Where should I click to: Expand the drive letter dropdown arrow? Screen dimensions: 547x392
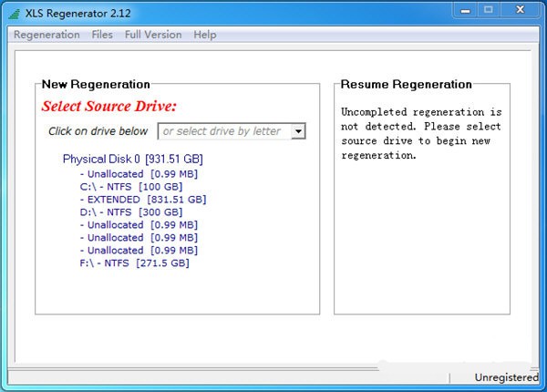click(297, 131)
